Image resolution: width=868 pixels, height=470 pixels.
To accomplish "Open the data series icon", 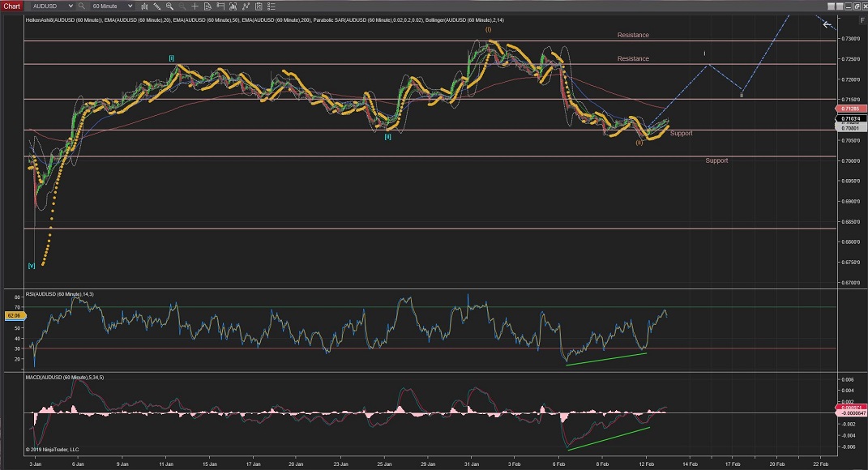I will tap(233, 6).
